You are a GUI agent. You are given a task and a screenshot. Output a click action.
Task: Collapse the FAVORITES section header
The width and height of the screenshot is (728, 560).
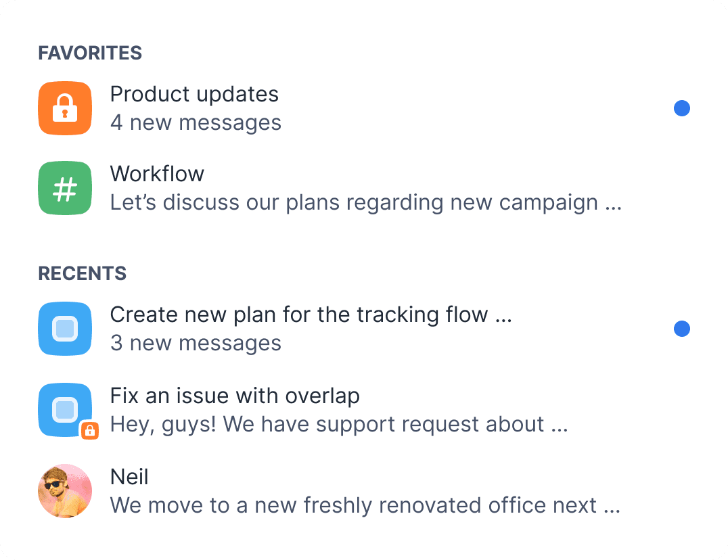click(x=90, y=53)
